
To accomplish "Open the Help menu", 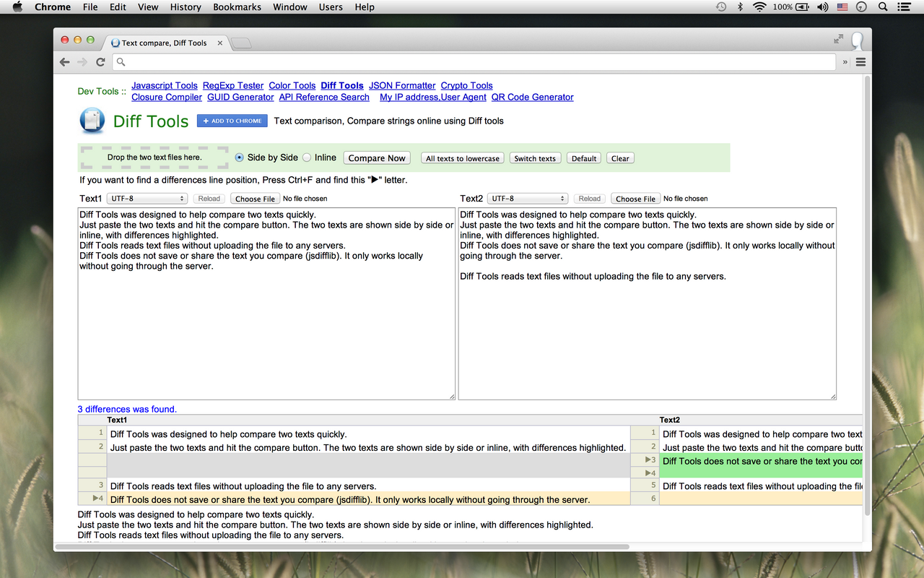I will 365,7.
